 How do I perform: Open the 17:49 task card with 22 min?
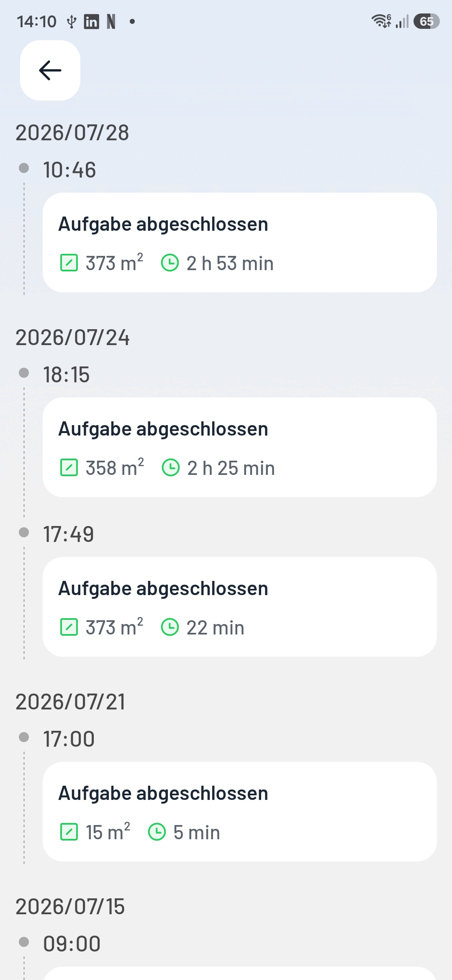[240, 607]
